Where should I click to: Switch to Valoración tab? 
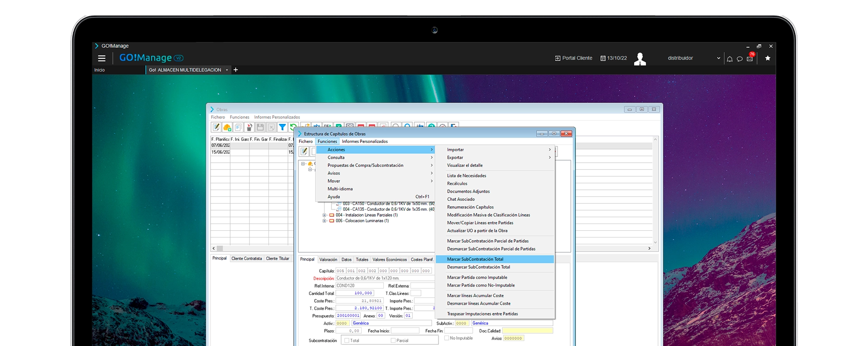pos(328,260)
